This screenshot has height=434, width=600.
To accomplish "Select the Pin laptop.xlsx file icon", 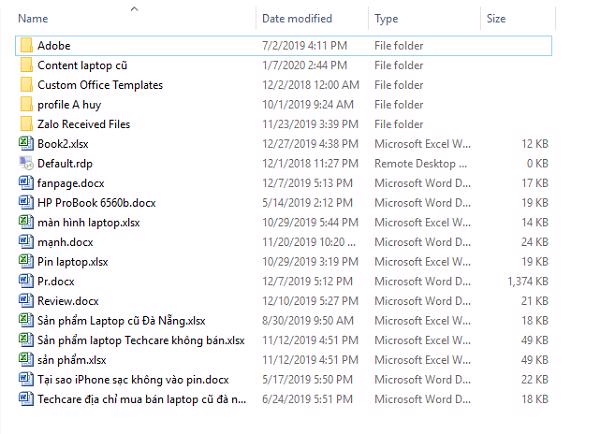I will 26,261.
